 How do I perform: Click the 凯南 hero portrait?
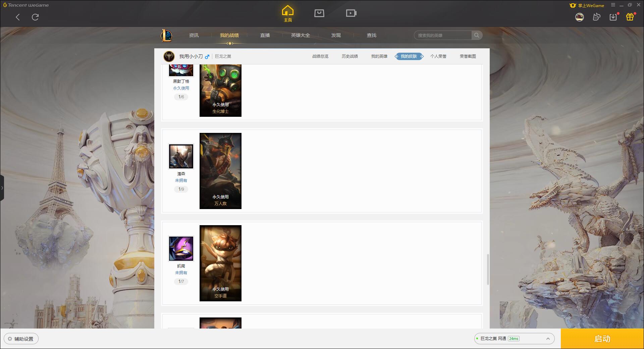tap(181, 249)
